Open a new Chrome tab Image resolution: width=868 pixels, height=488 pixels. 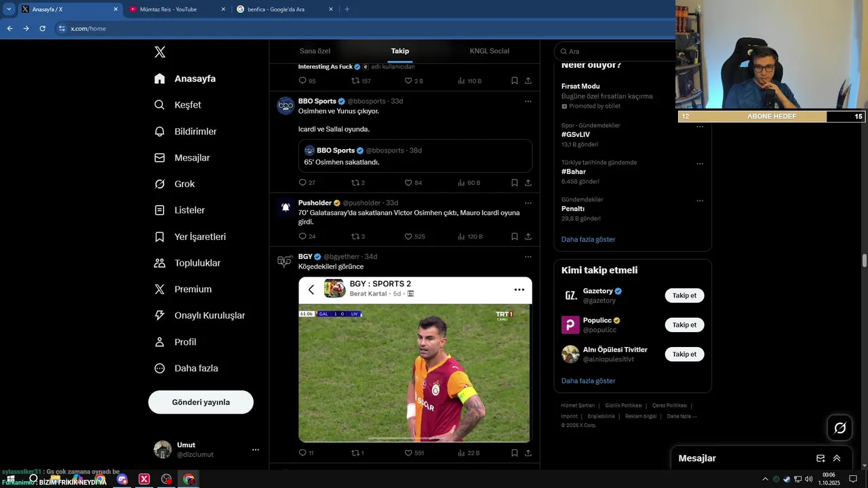pyautogui.click(x=347, y=9)
